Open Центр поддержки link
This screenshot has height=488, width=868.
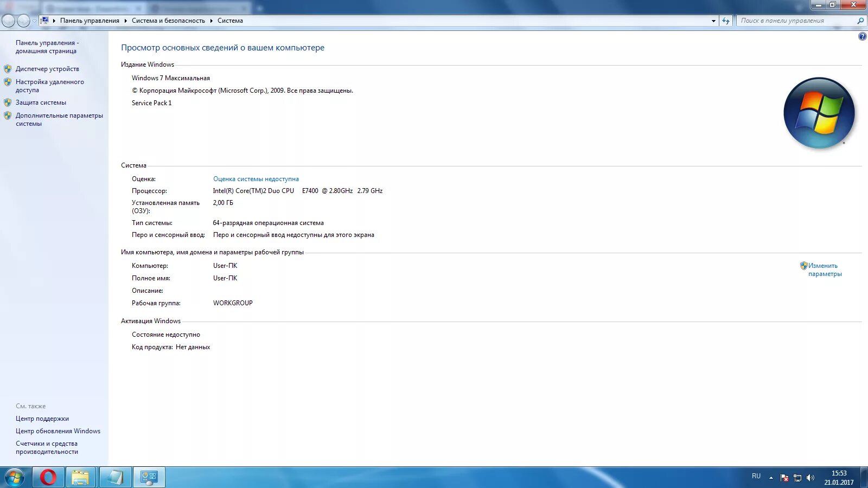[x=42, y=419]
